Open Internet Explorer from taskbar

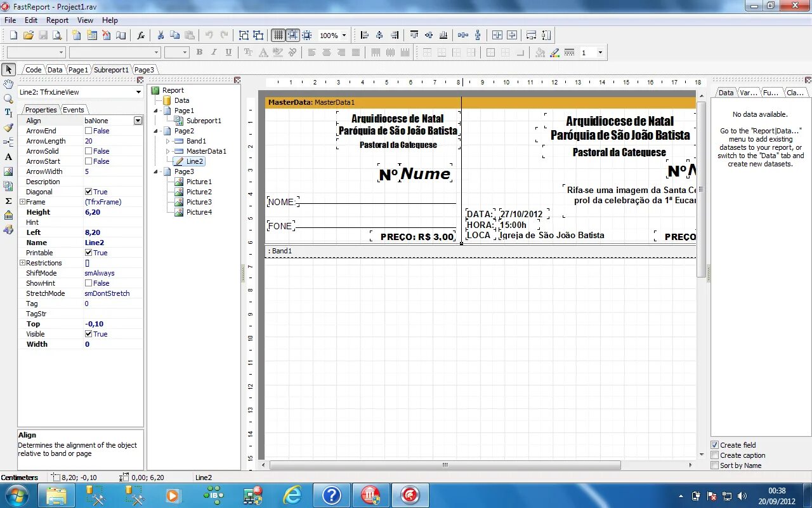[292, 495]
